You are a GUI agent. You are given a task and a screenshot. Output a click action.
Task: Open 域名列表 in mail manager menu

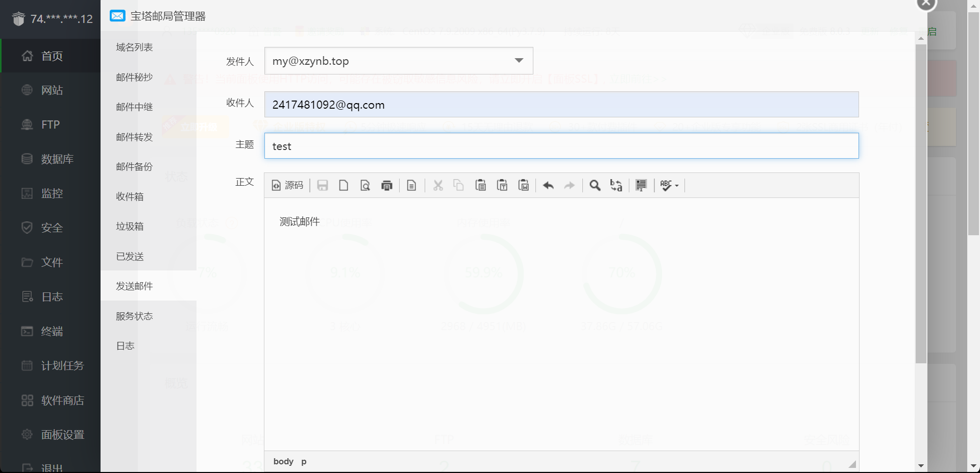[x=134, y=47]
